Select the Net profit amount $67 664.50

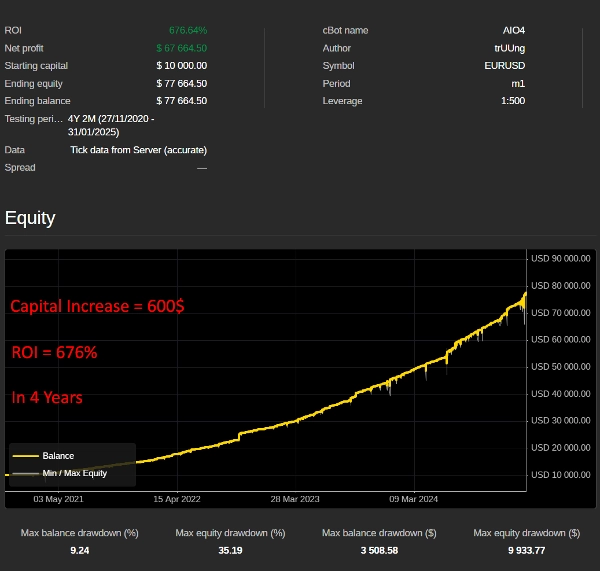[x=182, y=48]
